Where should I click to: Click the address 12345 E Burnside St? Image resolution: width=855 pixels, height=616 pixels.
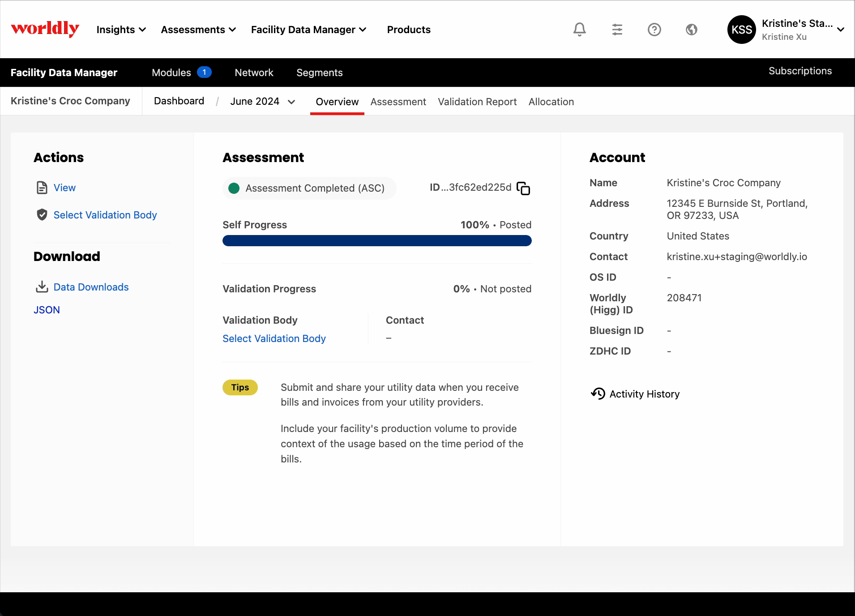pyautogui.click(x=737, y=209)
